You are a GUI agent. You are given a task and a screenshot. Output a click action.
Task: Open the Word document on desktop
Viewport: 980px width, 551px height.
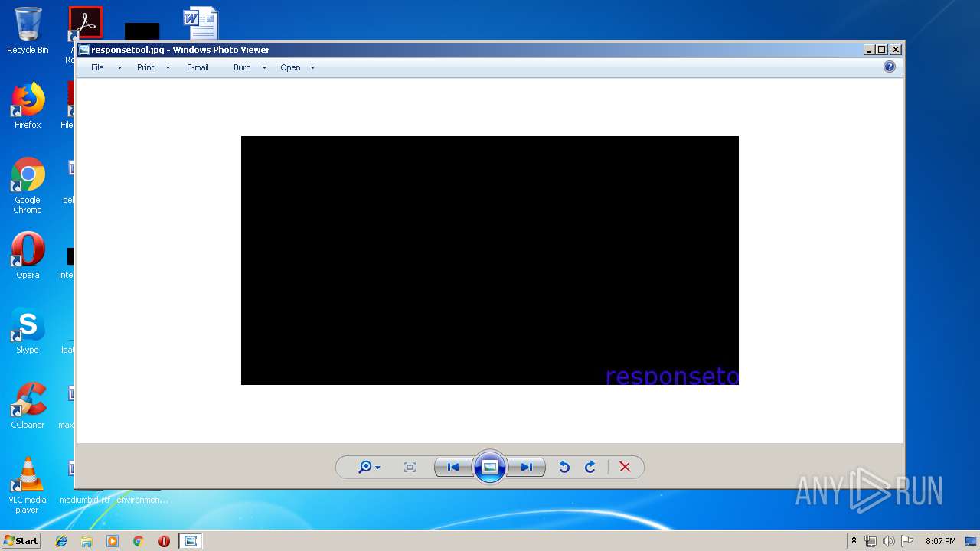[201, 23]
